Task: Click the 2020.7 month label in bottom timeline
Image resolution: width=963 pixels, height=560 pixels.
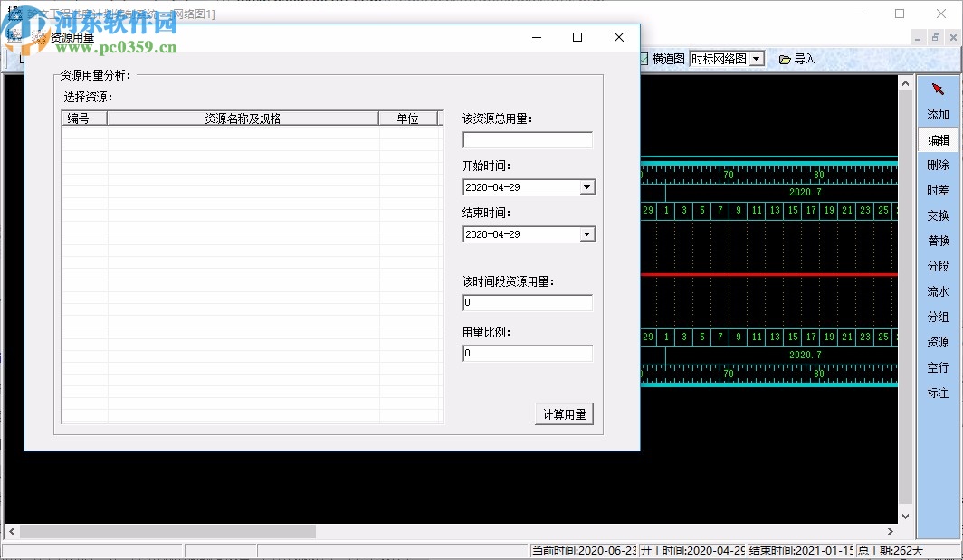Action: coord(806,355)
